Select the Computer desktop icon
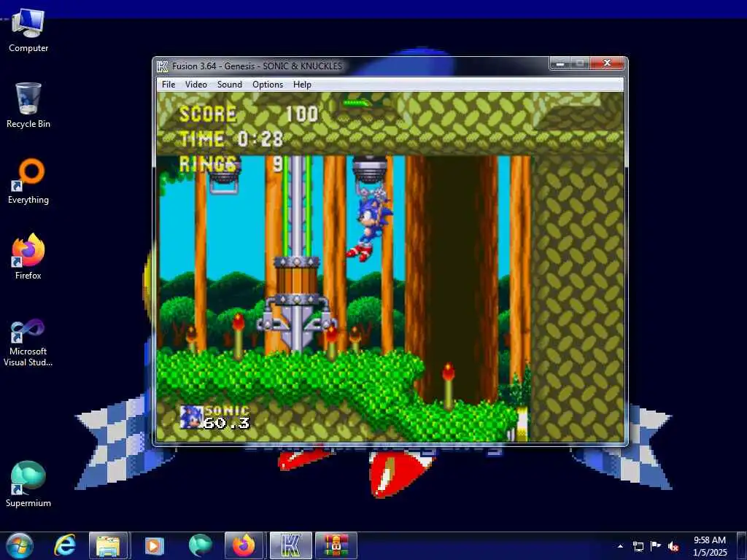This screenshot has height=560, width=747. tap(28, 31)
